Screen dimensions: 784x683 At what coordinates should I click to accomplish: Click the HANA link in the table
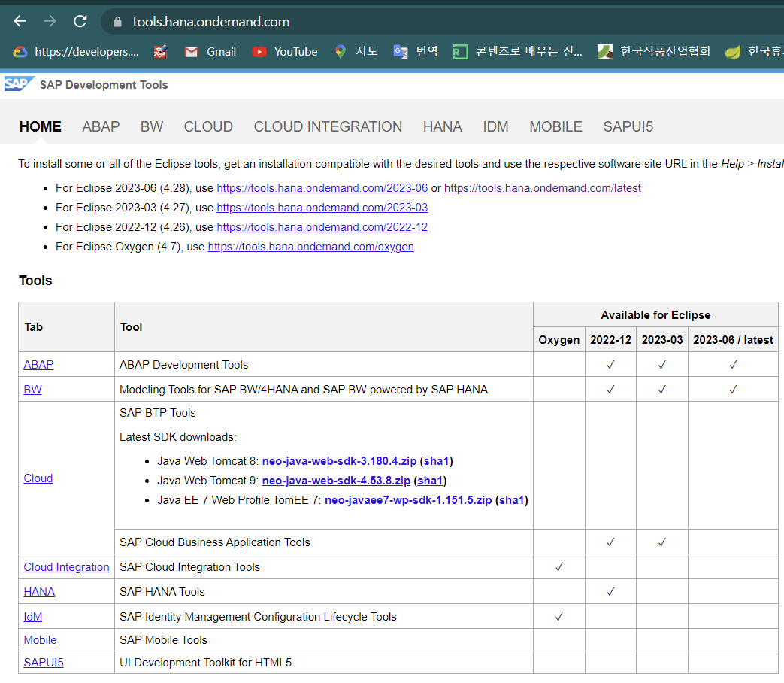point(39,592)
